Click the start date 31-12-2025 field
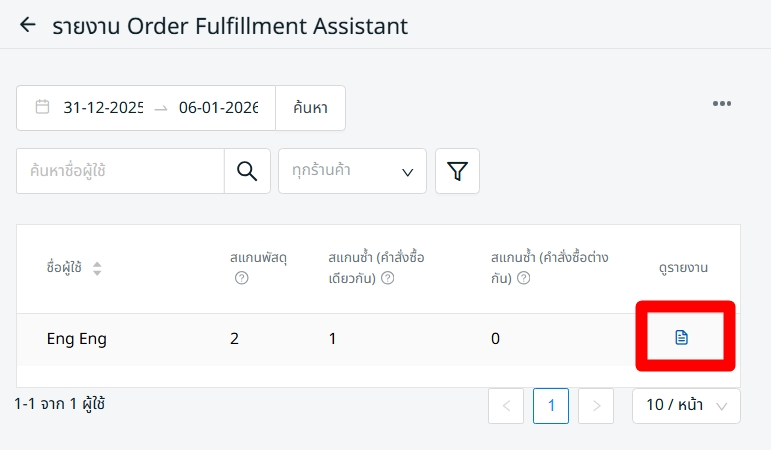Viewport: 771px width, 450px height. [102, 107]
